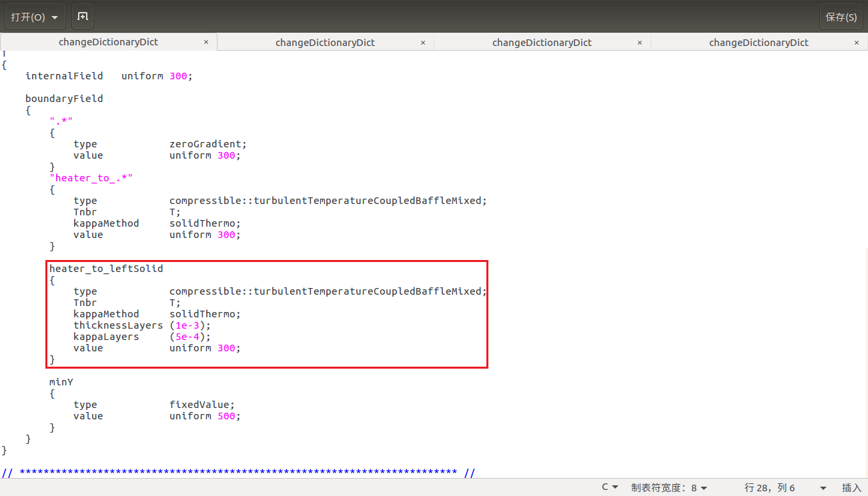
Task: Place cursor on heater_to_leftSolid line
Action: 106,269
